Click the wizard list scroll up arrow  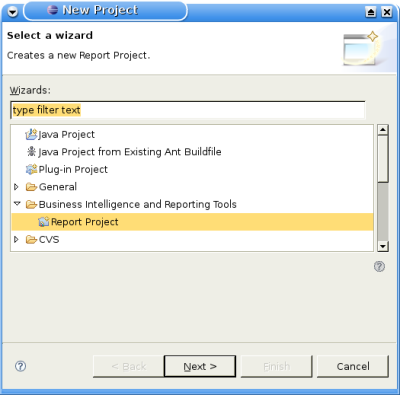pyautogui.click(x=383, y=130)
